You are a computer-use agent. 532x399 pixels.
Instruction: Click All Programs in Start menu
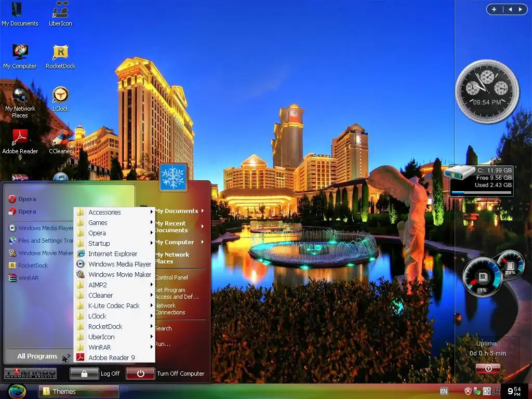pyautogui.click(x=39, y=356)
